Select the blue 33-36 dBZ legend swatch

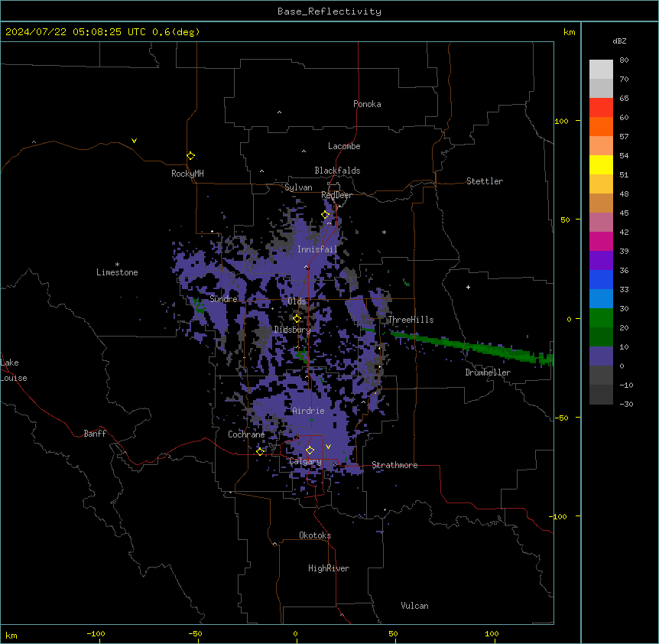click(601, 279)
